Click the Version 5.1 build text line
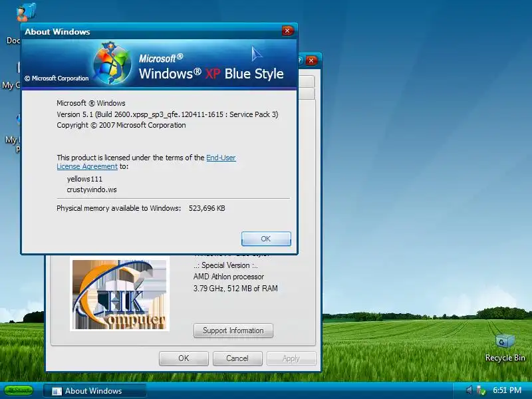The height and width of the screenshot is (399, 532). click(168, 114)
